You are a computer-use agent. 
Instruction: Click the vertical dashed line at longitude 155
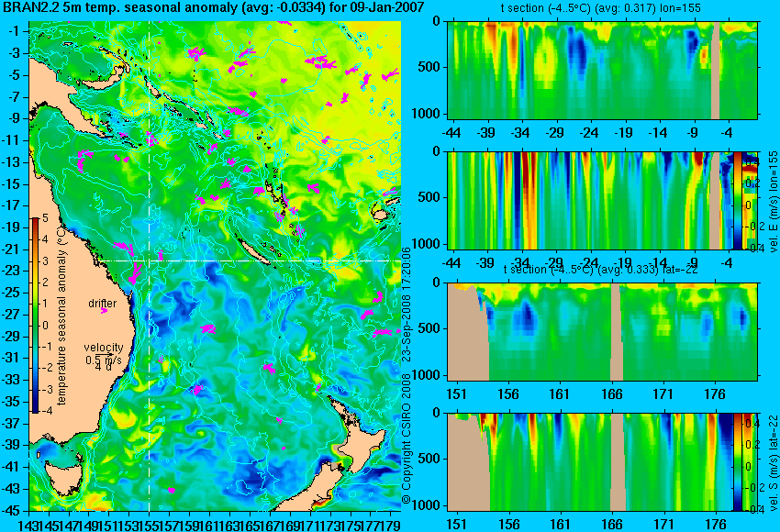tap(150, 266)
